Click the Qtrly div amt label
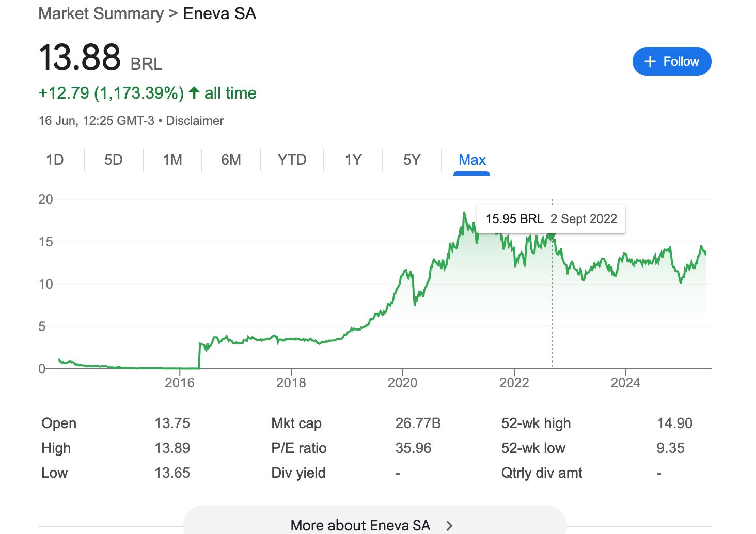This screenshot has width=756, height=534. pyautogui.click(x=542, y=473)
